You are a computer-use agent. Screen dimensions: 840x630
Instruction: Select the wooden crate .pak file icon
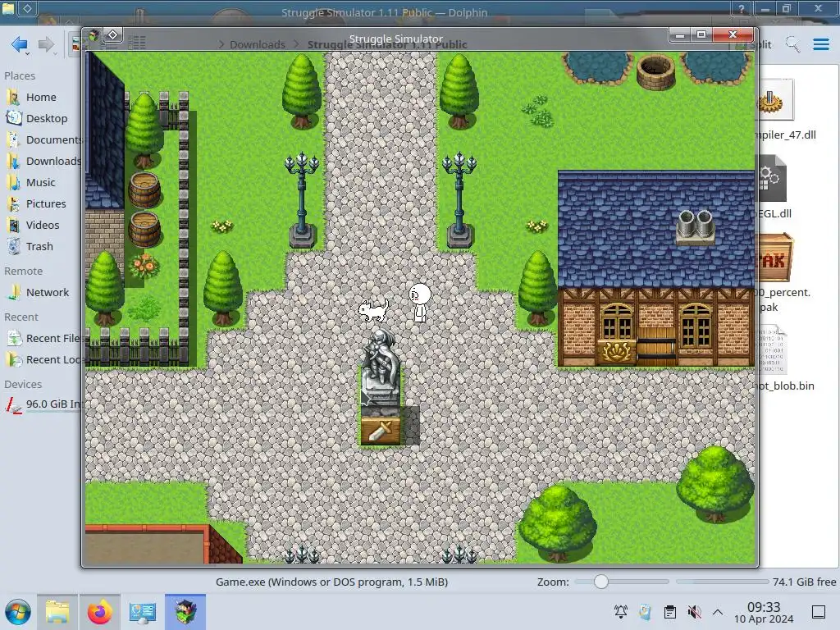[775, 258]
